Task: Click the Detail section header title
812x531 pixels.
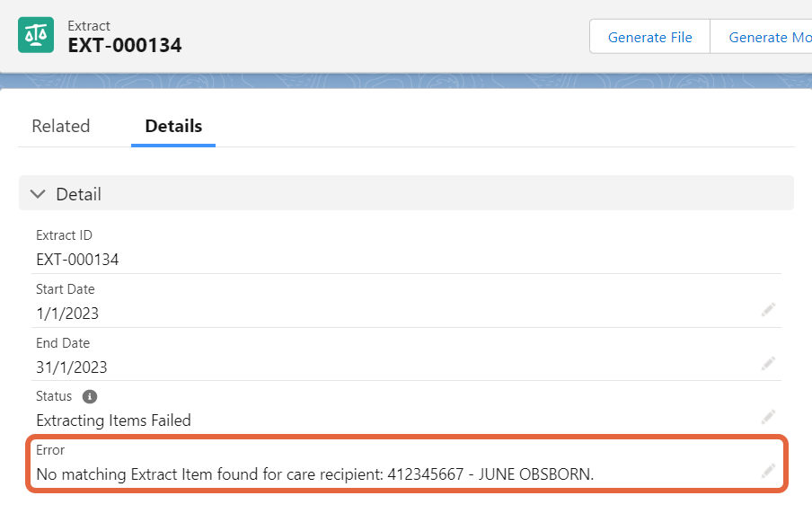Action: click(x=79, y=194)
